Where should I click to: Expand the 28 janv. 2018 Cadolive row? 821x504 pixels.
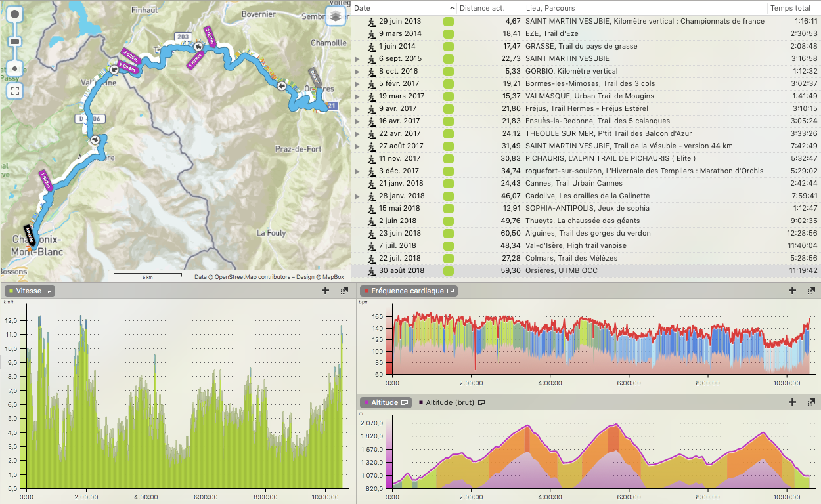[357, 196]
